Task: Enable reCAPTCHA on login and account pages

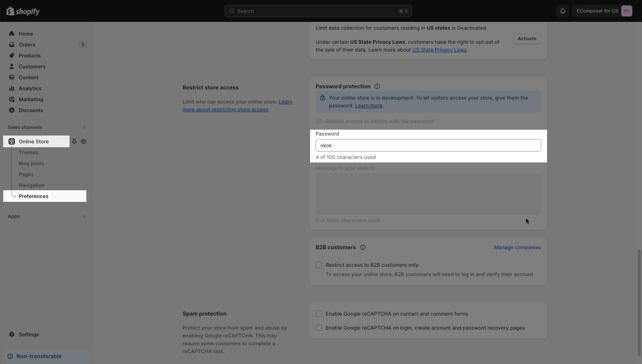Action: [x=319, y=328]
